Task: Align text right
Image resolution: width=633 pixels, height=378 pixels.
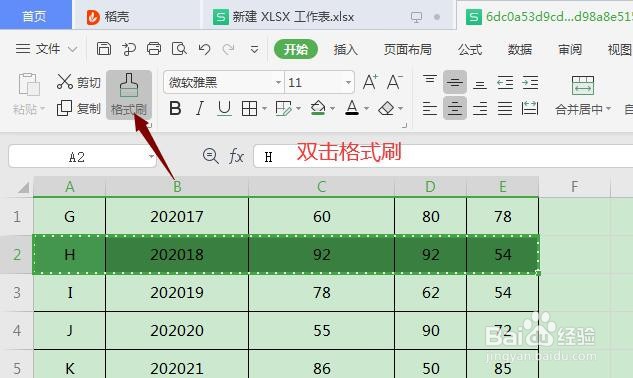Action: click(x=480, y=109)
